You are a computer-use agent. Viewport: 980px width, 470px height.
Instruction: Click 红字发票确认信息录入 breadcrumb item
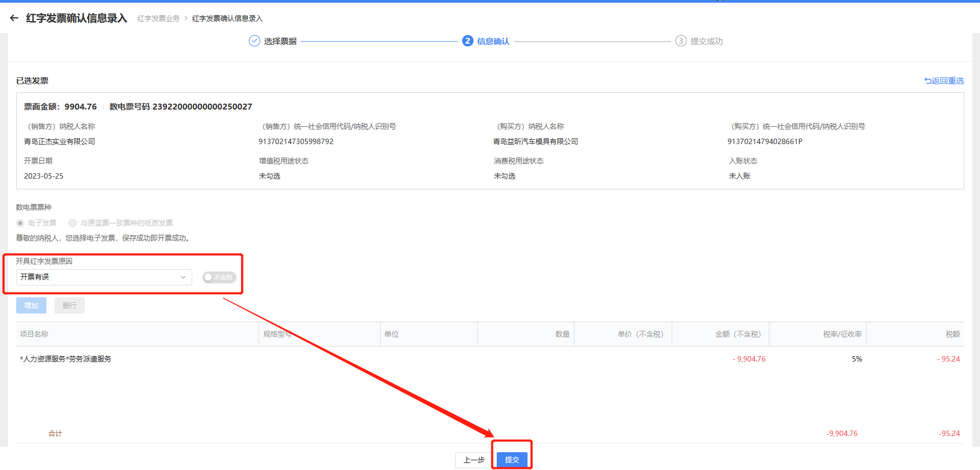coord(227,18)
